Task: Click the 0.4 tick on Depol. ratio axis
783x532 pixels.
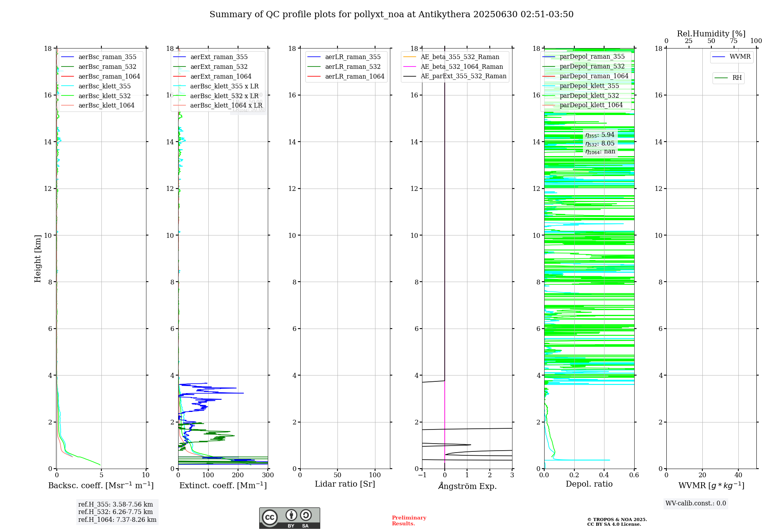Action: 604,475
